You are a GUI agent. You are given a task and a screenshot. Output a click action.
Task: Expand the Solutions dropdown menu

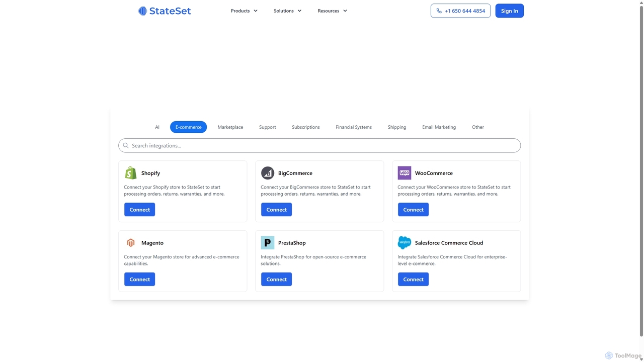pyautogui.click(x=288, y=11)
